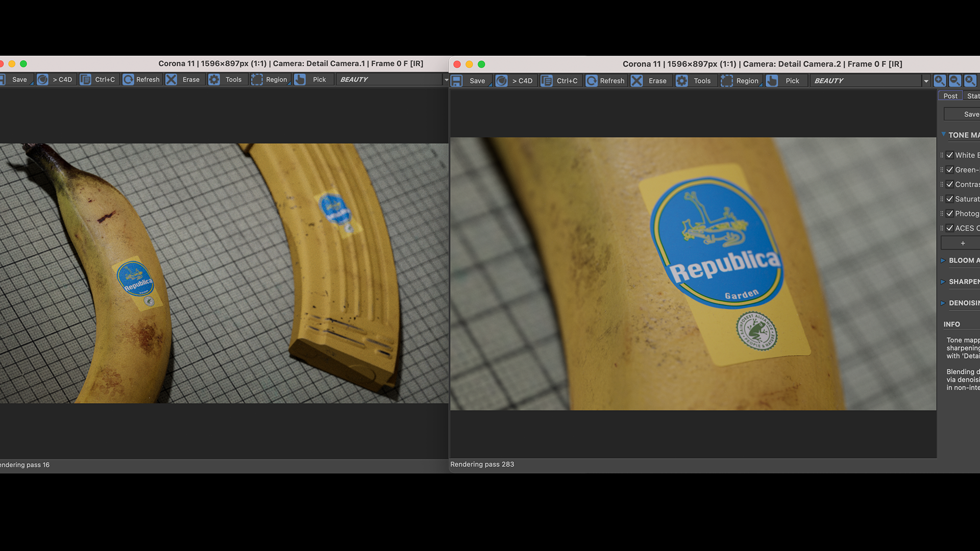Toggle the Contrast operator checkbox
Screen dimensions: 980x551
click(950, 184)
